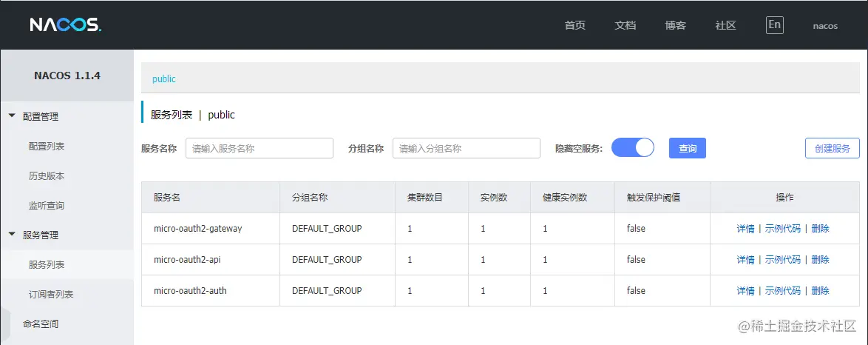Select the public namespace tab
Screen dimensions: 868x345
pos(164,78)
